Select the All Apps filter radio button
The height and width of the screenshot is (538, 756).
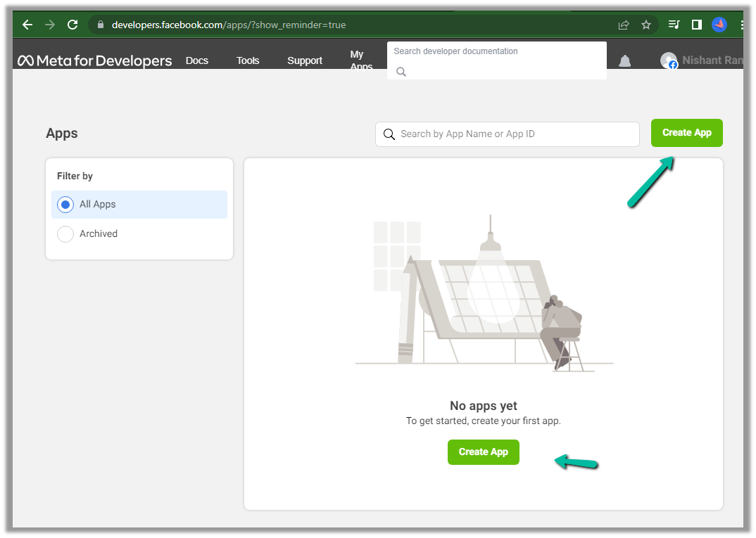65,205
